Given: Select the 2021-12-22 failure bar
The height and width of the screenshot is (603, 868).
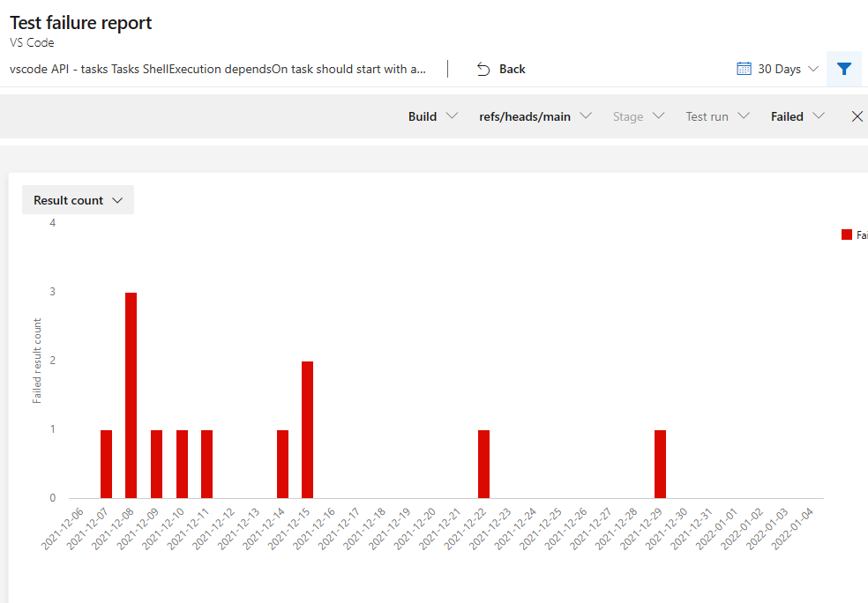Looking at the screenshot, I should (x=483, y=464).
